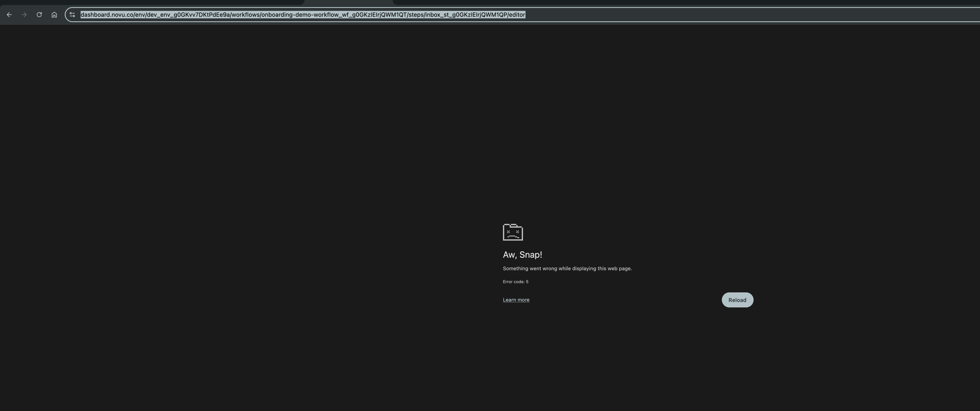Image resolution: width=980 pixels, height=411 pixels.
Task: Click the 'steps' segment in the URL
Action: (416, 15)
